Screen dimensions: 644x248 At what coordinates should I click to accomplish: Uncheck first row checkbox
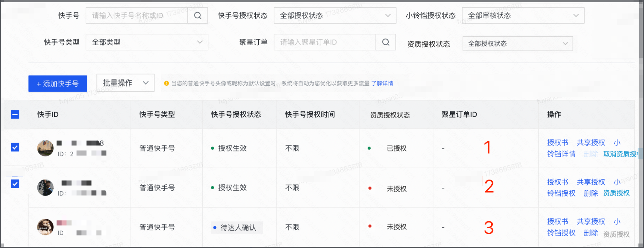tap(15, 147)
